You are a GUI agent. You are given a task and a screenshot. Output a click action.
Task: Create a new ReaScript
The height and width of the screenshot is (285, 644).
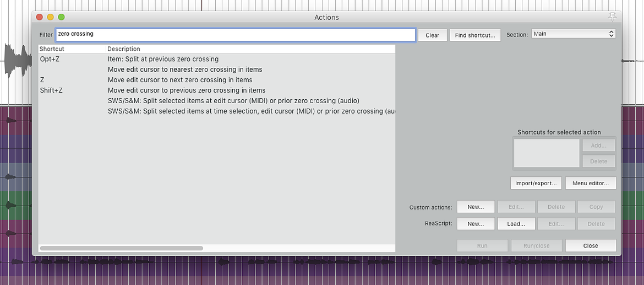[476, 224]
